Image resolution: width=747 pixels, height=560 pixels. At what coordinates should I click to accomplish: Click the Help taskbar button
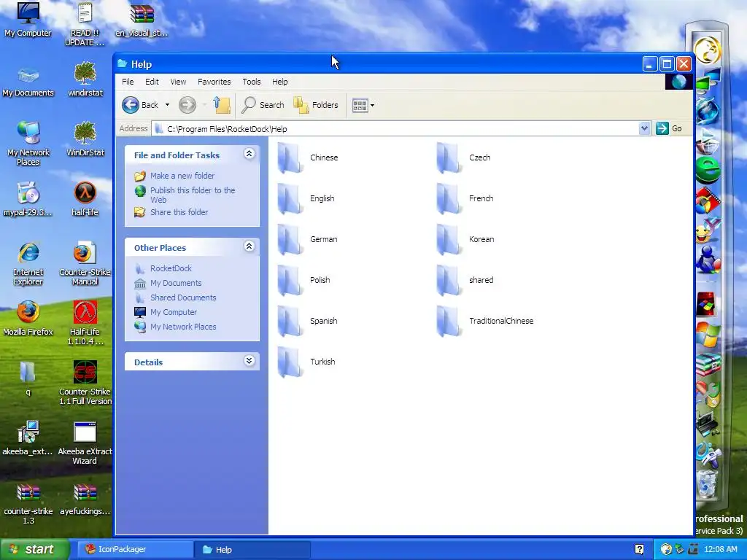click(252, 550)
